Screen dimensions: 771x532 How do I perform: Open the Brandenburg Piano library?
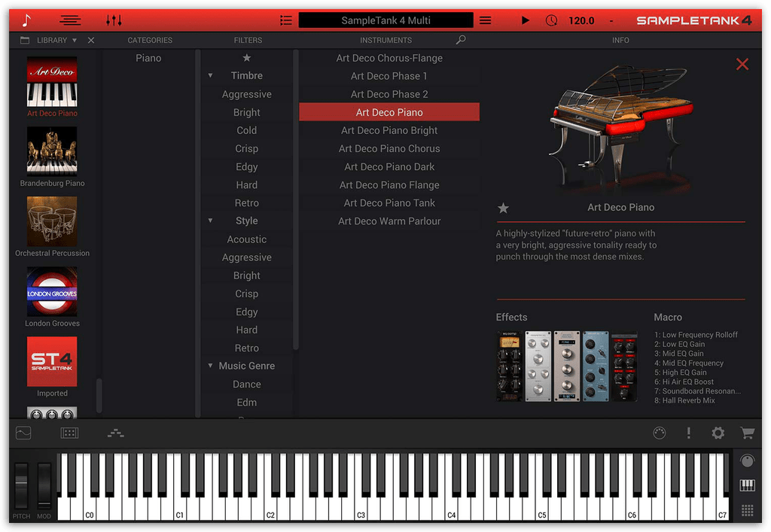(x=52, y=151)
